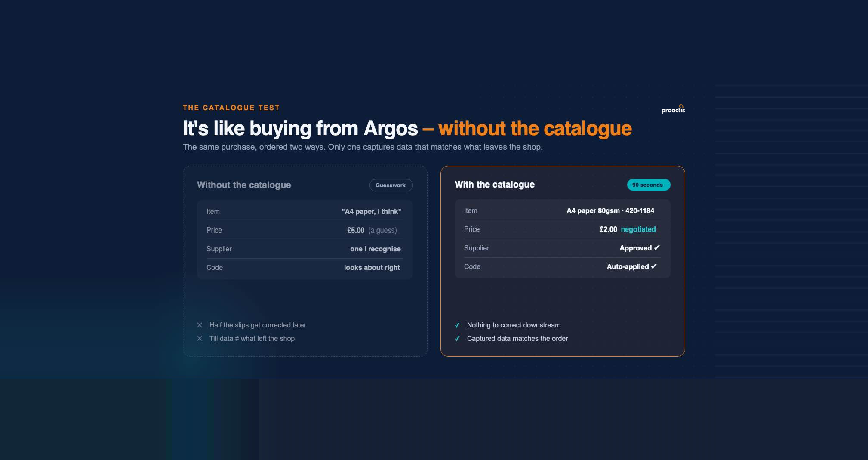The height and width of the screenshot is (460, 868).
Task: Click 'Till data ≠ what left the shop' text
Action: (x=252, y=338)
